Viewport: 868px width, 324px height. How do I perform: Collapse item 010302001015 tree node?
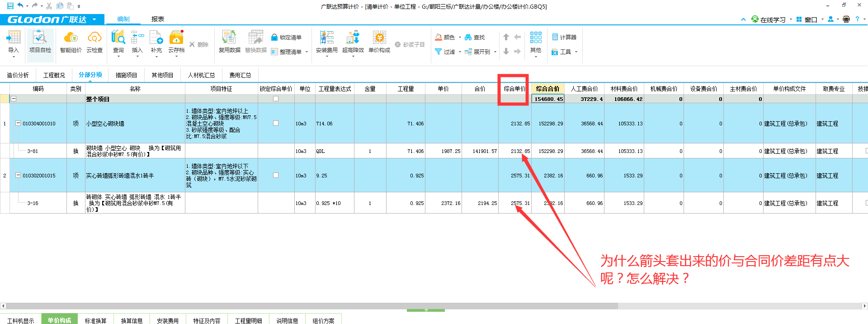click(x=18, y=175)
